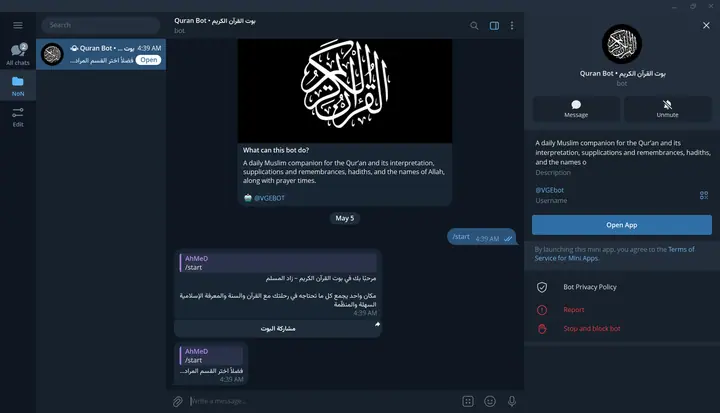Click the Write a message field
Screen dimensions: 720x413
[321, 401]
